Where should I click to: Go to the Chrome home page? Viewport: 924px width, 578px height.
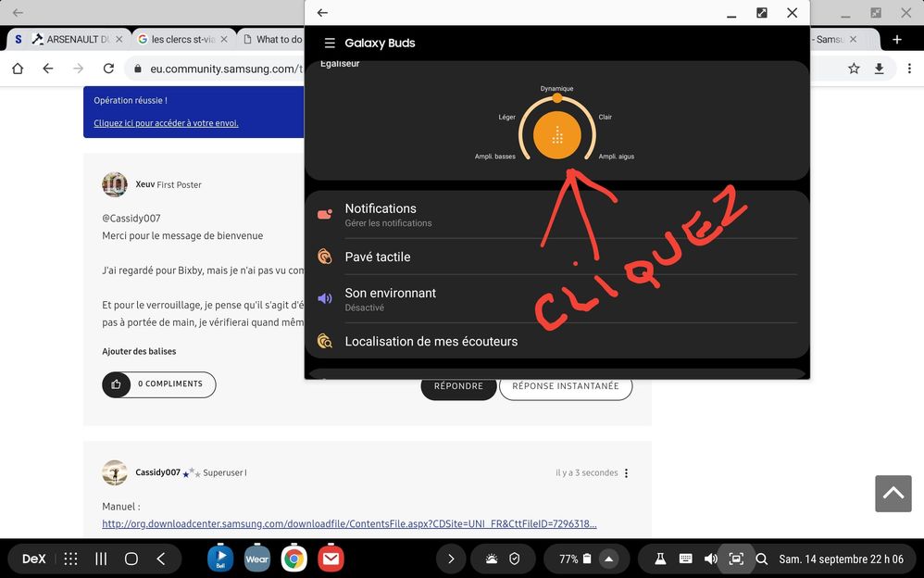[18, 69]
